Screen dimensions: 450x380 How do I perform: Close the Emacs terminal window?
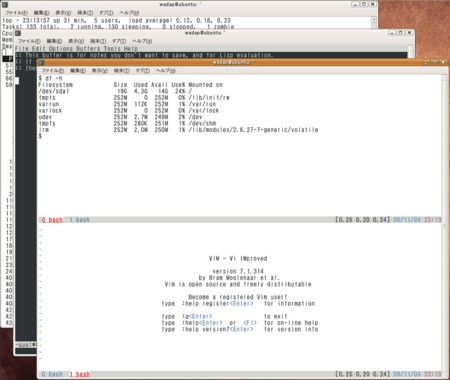410,33
